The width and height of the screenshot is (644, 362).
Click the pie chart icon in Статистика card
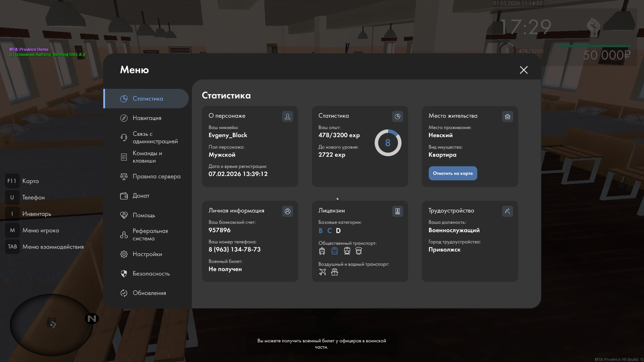pyautogui.click(x=397, y=116)
